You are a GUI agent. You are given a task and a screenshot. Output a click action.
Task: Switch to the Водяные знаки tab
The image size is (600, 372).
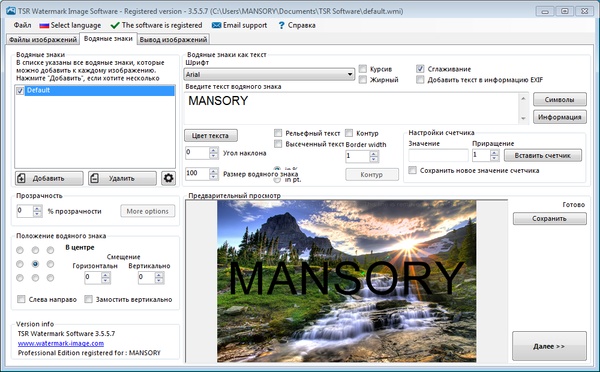(108, 39)
